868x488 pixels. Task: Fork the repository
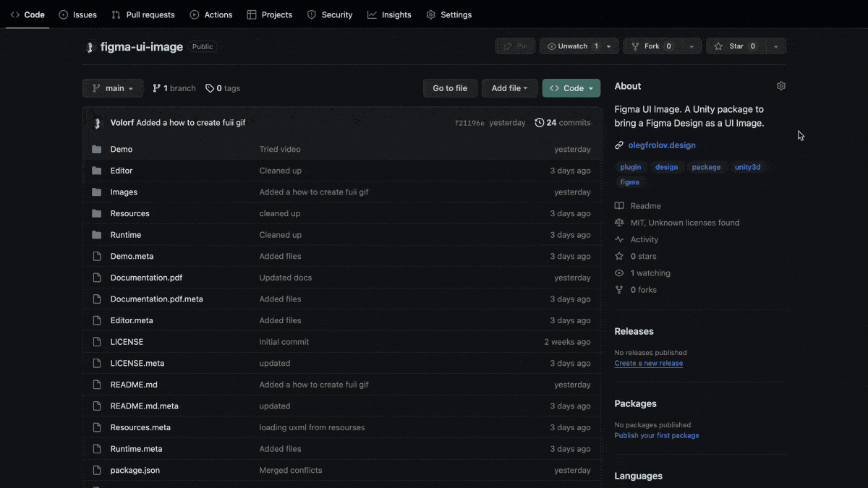pos(652,46)
